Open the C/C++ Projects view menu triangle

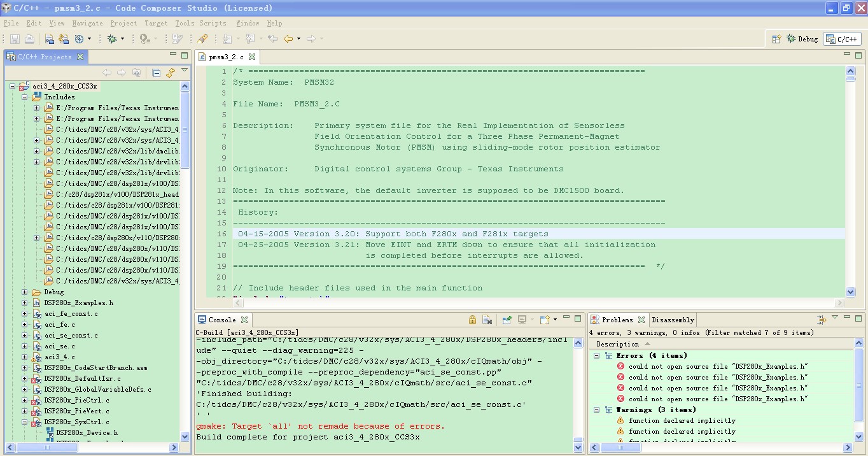pos(185,71)
